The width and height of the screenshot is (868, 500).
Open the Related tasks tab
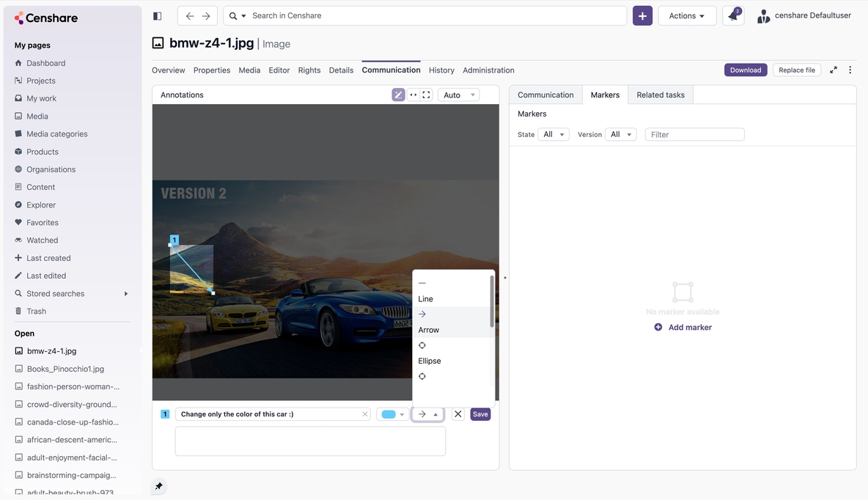(661, 95)
